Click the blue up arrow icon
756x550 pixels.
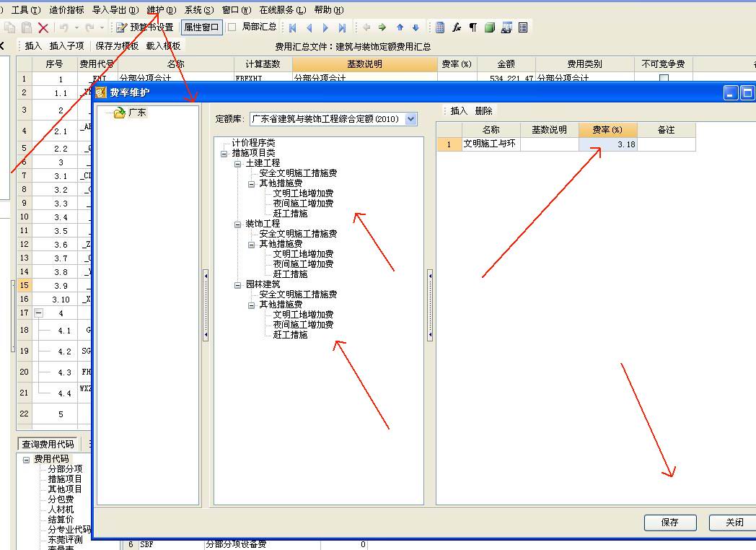(400, 27)
